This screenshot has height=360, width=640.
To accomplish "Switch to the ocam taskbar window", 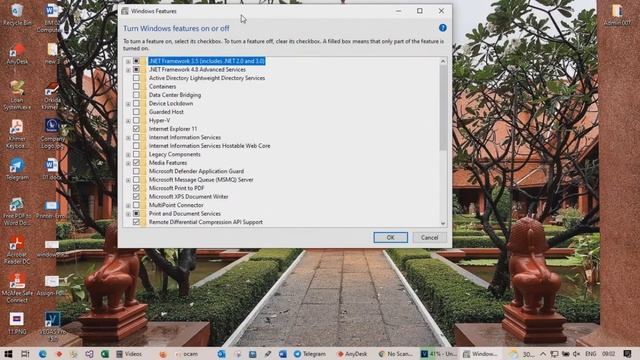I will point(187,354).
